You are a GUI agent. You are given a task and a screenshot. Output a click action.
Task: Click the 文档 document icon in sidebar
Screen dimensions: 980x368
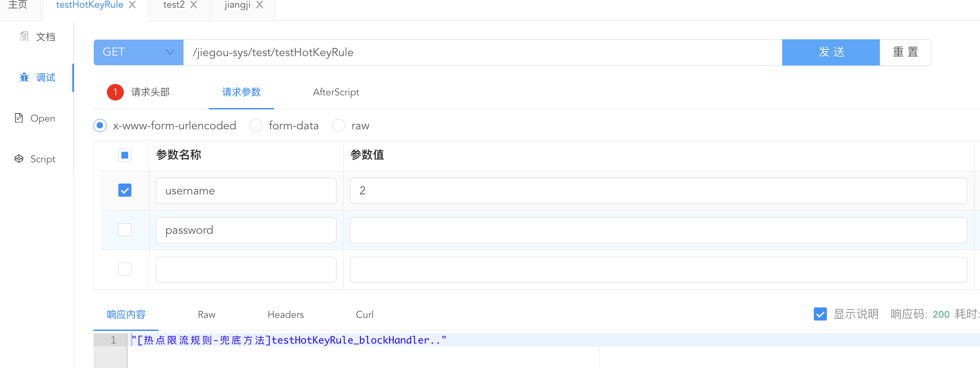(24, 37)
